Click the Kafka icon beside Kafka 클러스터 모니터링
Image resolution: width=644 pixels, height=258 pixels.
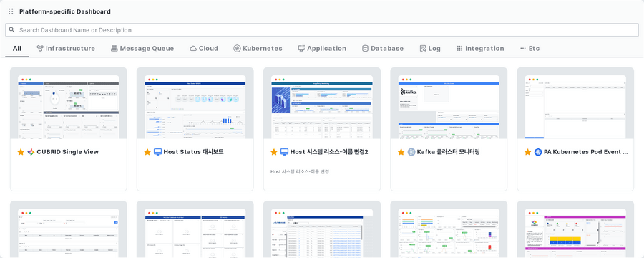click(x=411, y=152)
